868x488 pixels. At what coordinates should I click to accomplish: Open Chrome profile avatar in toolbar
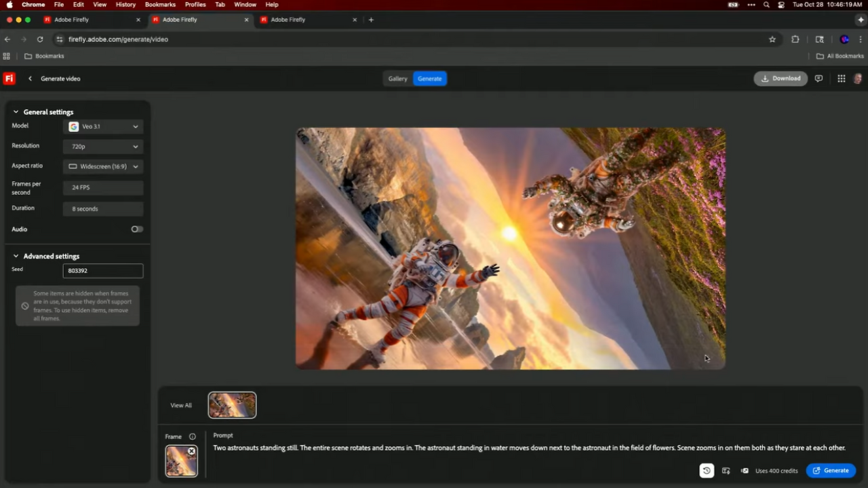[844, 39]
